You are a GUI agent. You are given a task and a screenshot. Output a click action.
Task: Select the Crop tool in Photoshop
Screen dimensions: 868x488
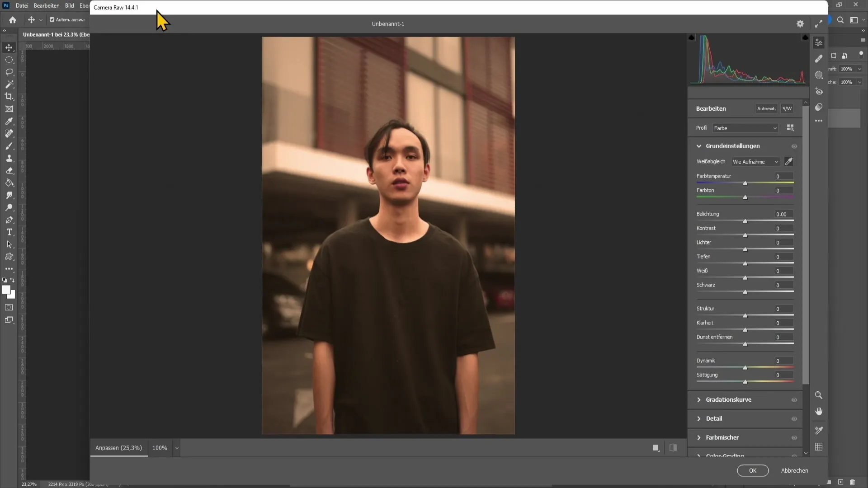9,96
